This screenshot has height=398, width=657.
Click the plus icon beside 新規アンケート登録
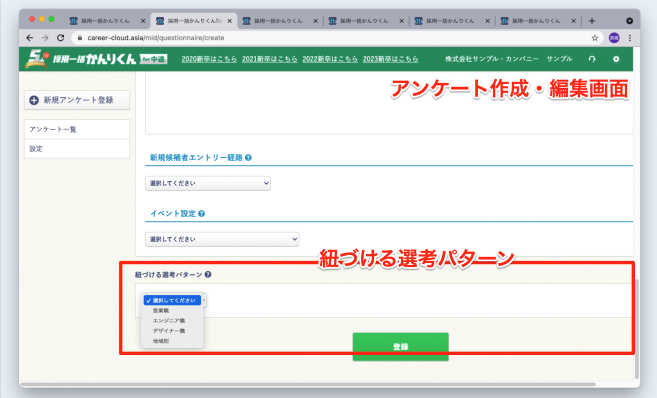tap(34, 100)
